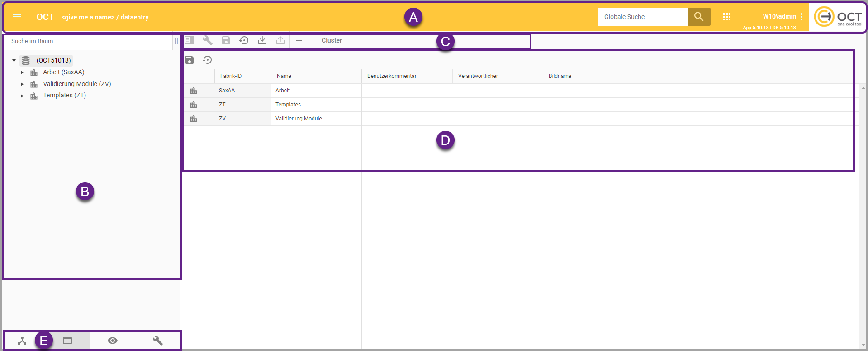868x351 pixels.
Task: Click the wrench icon in the top toolbar
Action: click(x=208, y=40)
